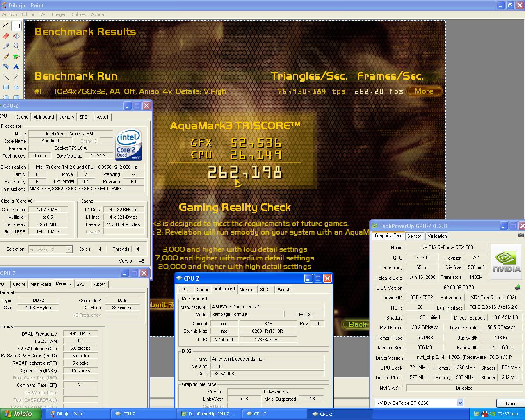Image resolution: width=525 pixels, height=420 pixels.
Task: Open SPD tab in top CPU-Z window
Action: click(84, 117)
